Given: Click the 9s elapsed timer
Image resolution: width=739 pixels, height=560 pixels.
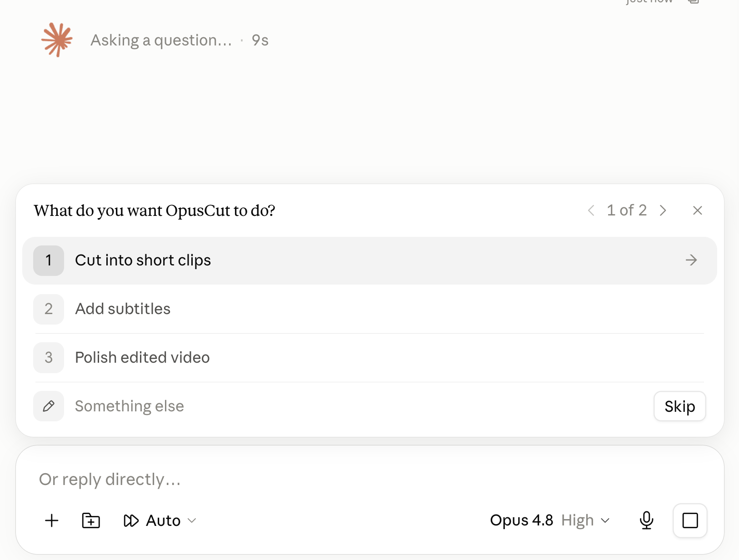Looking at the screenshot, I should coord(260,40).
